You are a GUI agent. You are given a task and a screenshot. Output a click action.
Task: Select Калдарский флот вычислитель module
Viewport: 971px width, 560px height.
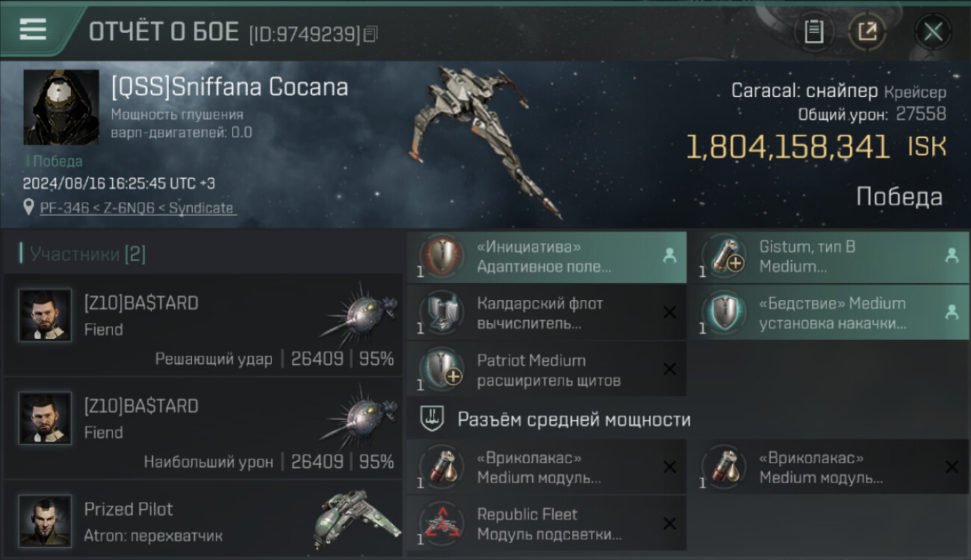pos(547,314)
